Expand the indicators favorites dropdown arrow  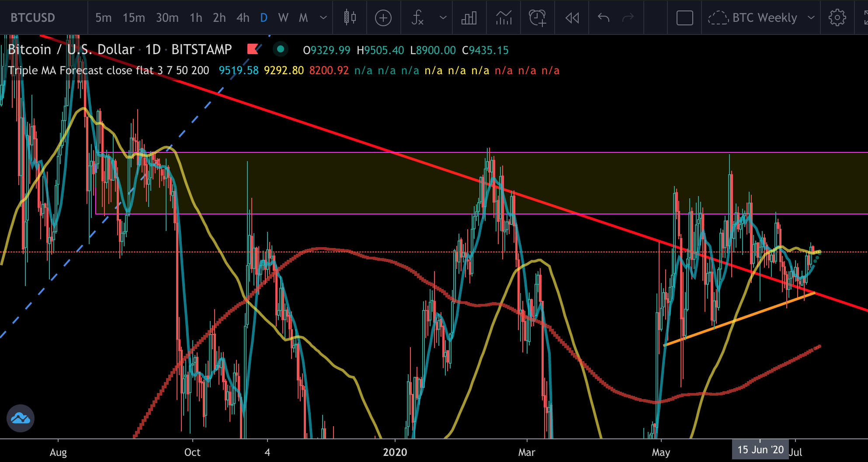pos(443,18)
